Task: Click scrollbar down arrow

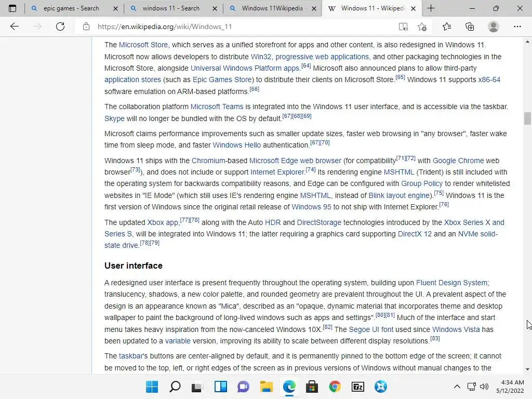Action: pyautogui.click(x=527, y=369)
